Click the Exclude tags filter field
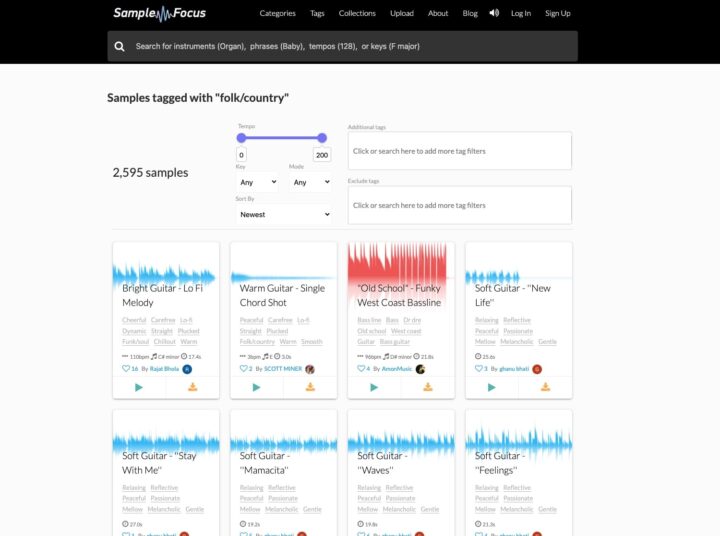The image size is (720, 536). (x=459, y=205)
